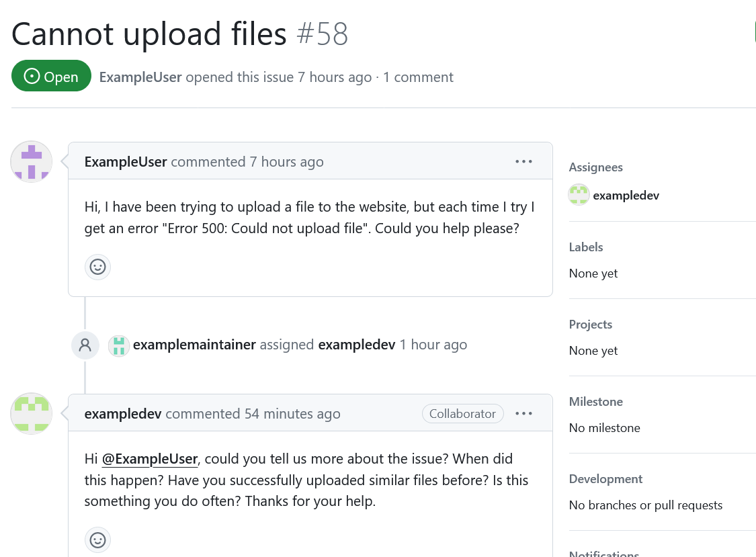Open the @ExampleUser mention link
This screenshot has width=756, height=557.
click(149, 459)
